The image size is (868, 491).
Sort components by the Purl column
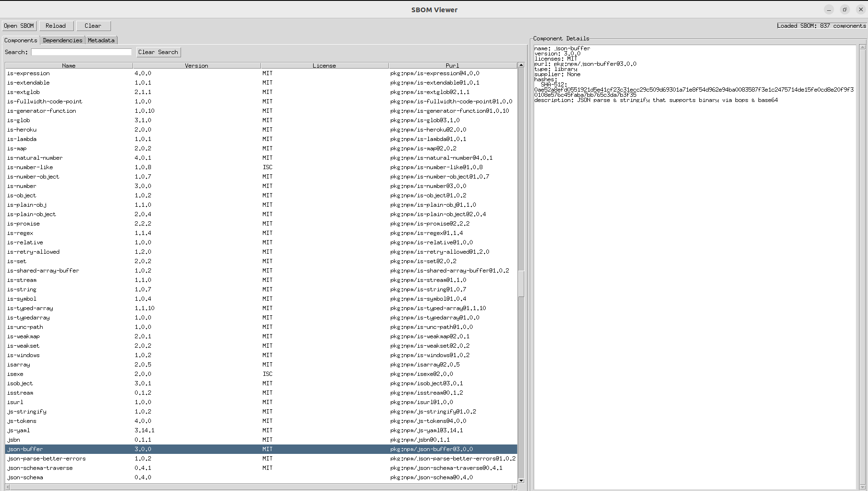pyautogui.click(x=451, y=65)
